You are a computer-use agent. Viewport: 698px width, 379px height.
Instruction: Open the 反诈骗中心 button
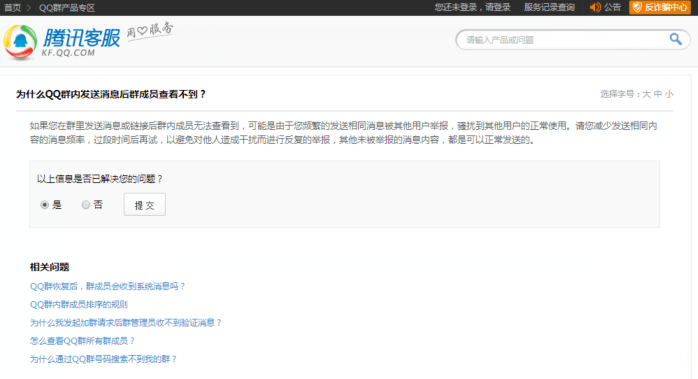coord(660,7)
